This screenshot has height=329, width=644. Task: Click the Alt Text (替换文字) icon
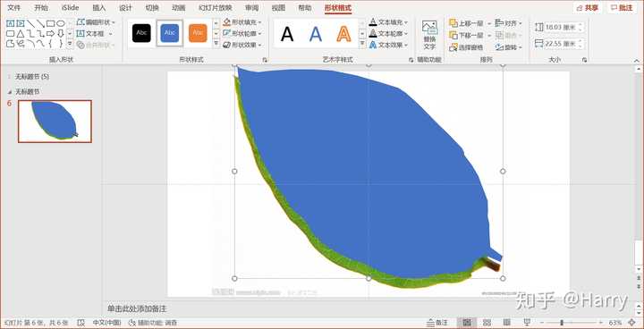[x=429, y=36]
